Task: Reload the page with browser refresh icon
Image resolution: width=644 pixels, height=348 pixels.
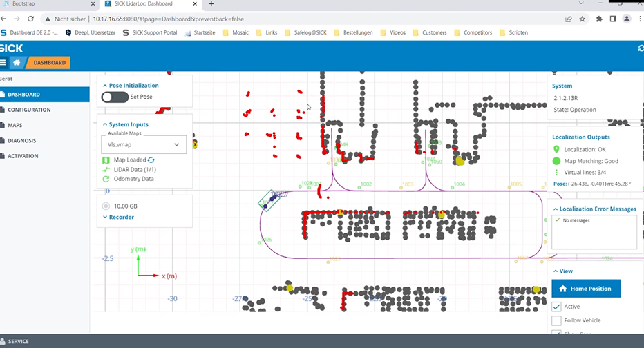Action: point(30,19)
